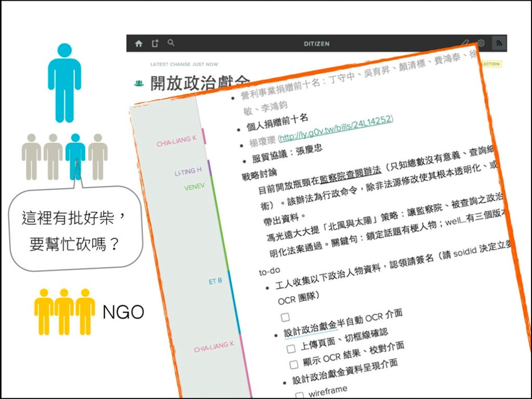This screenshot has width=532, height=399.
Task: Click the ET B author label
Action: 216,281
